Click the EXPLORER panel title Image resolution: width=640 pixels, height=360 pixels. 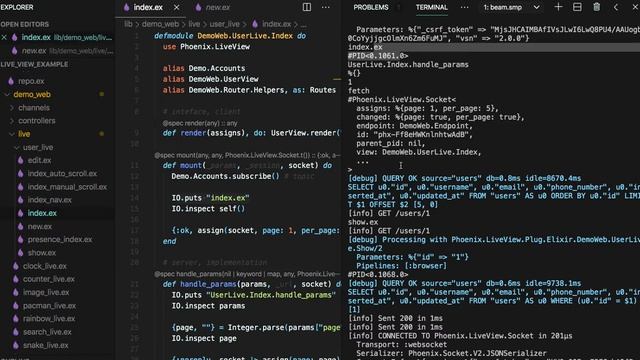coord(17,7)
